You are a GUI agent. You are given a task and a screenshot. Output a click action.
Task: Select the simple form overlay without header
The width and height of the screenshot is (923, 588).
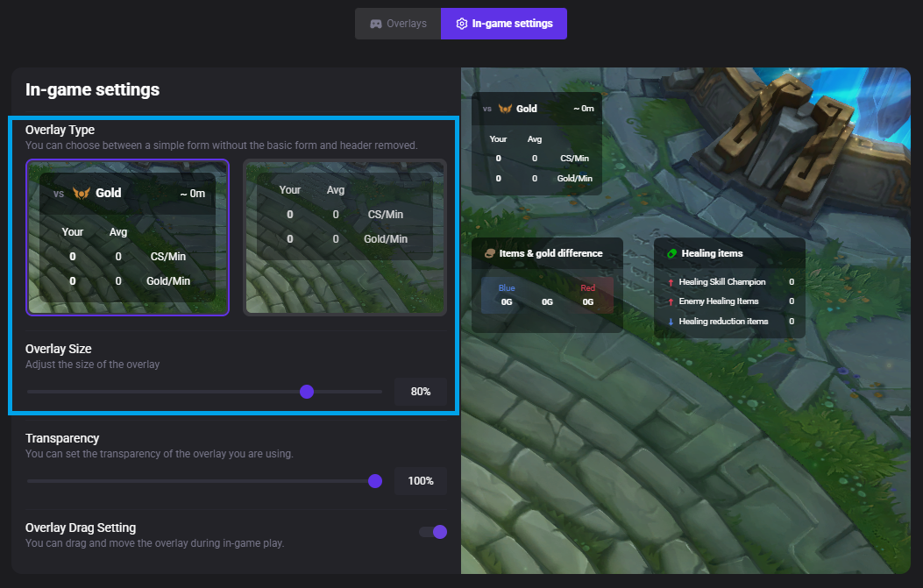pos(344,237)
